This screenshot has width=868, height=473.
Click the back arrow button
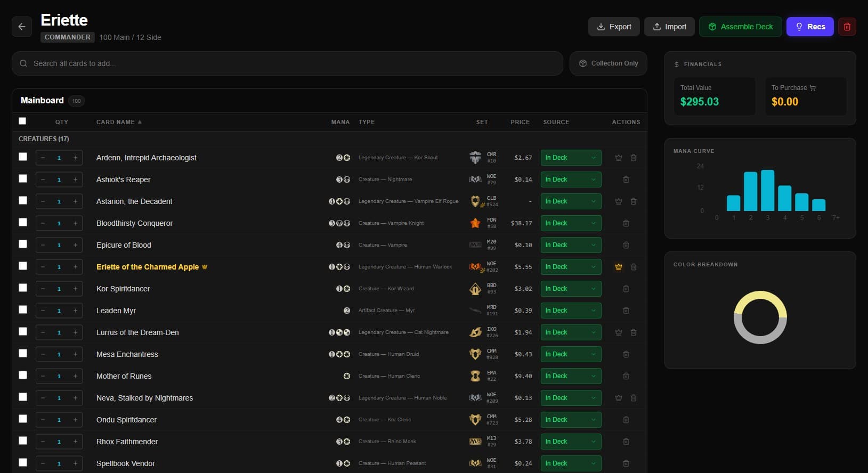(22, 27)
